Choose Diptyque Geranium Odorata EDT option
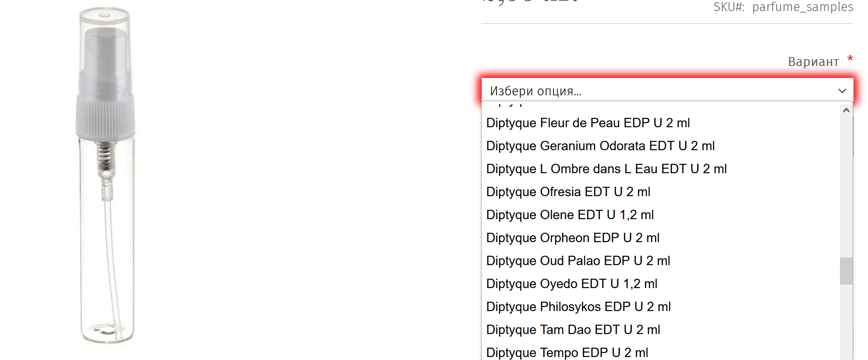The width and height of the screenshot is (868, 360). [661, 146]
